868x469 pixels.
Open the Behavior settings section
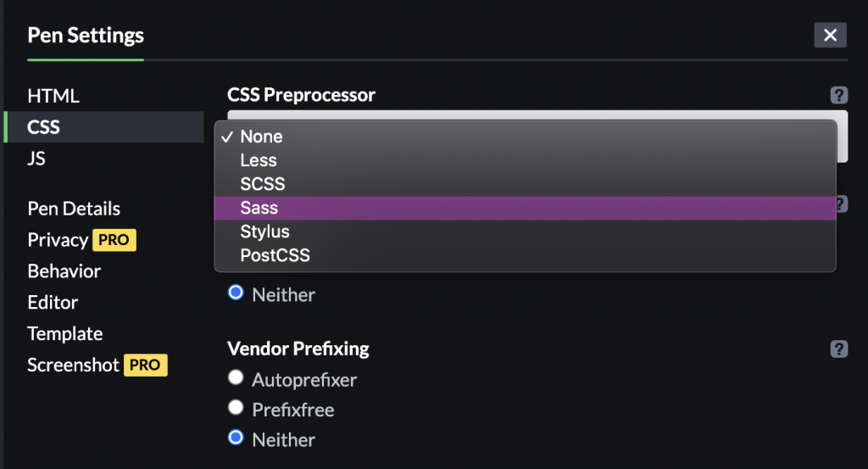(x=64, y=271)
